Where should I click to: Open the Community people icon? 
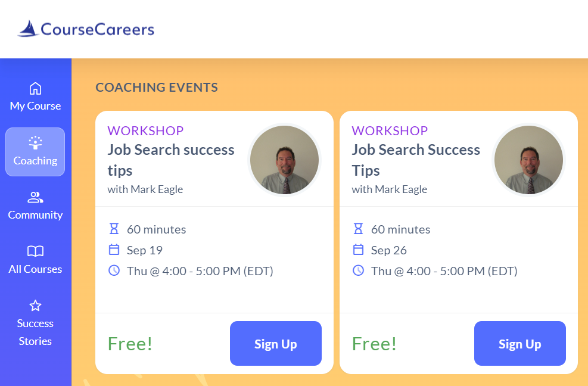pyautogui.click(x=35, y=197)
